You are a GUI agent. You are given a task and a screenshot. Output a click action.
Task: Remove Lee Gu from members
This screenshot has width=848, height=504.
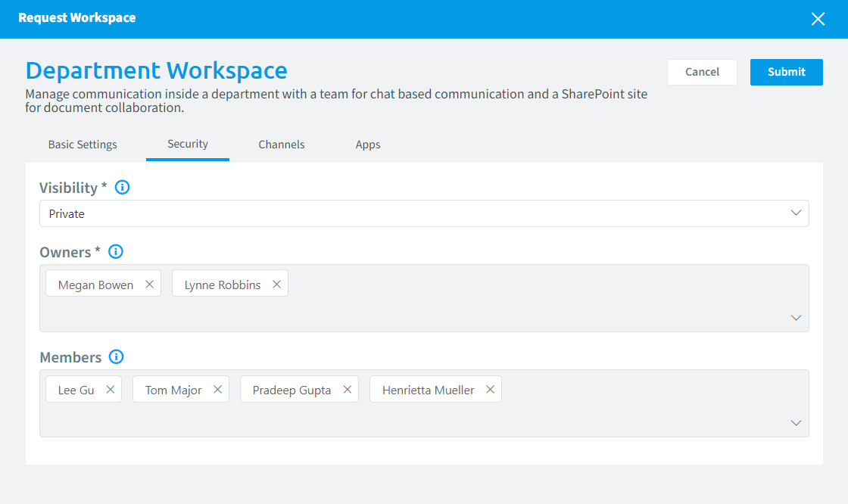pos(111,390)
